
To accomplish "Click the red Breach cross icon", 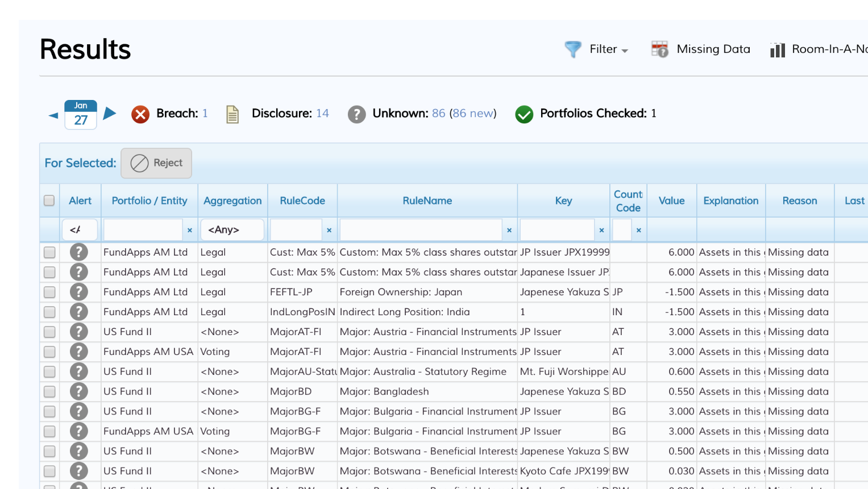I will [140, 114].
